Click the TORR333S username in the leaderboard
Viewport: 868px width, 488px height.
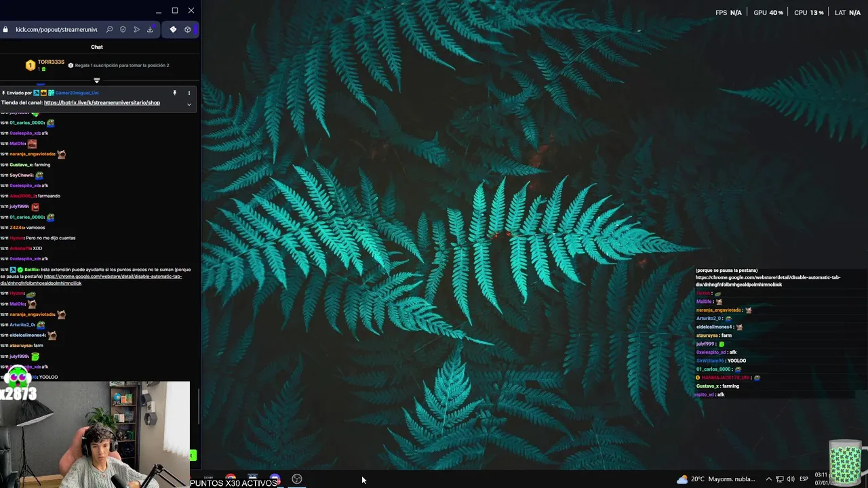point(51,62)
